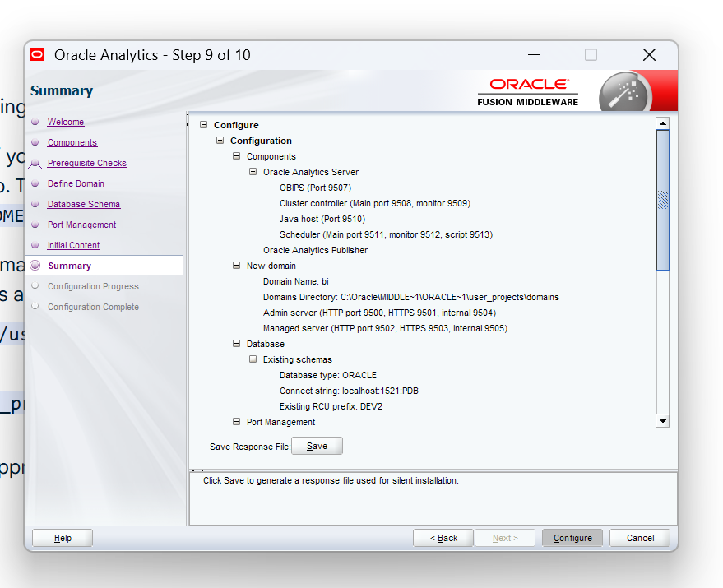The height and width of the screenshot is (588, 723).
Task: Select Oracle Analytics Publisher row
Action: tap(315, 250)
